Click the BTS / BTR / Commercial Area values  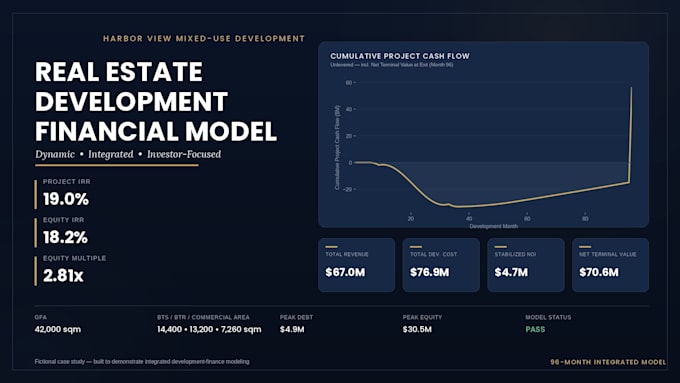tap(209, 329)
